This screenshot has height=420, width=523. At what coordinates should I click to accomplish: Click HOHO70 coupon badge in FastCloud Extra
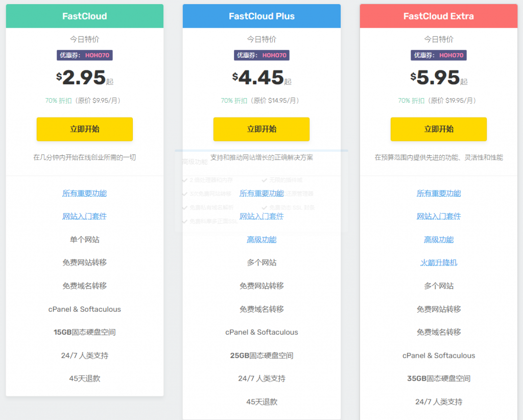438,55
